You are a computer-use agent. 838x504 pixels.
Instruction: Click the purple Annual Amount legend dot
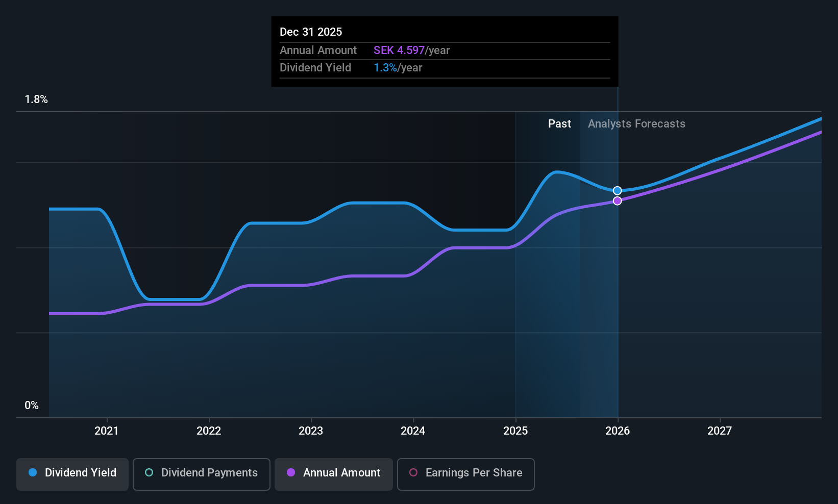(x=291, y=472)
